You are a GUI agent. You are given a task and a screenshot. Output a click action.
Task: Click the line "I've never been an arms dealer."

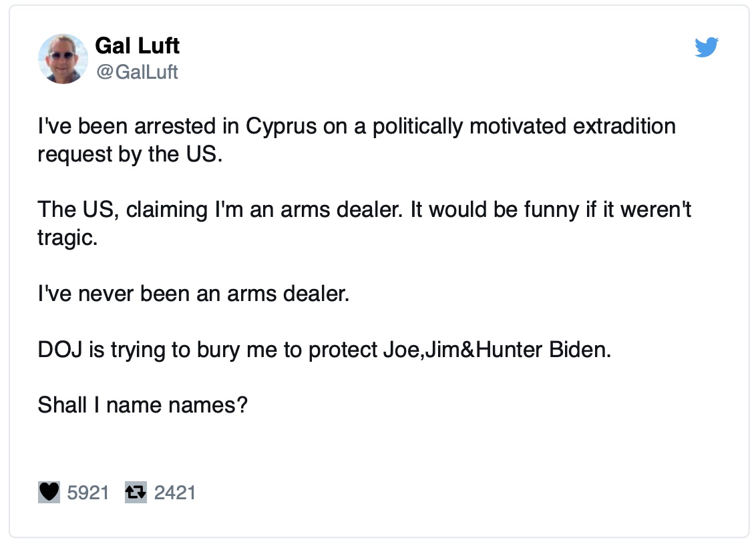pyautogui.click(x=194, y=294)
